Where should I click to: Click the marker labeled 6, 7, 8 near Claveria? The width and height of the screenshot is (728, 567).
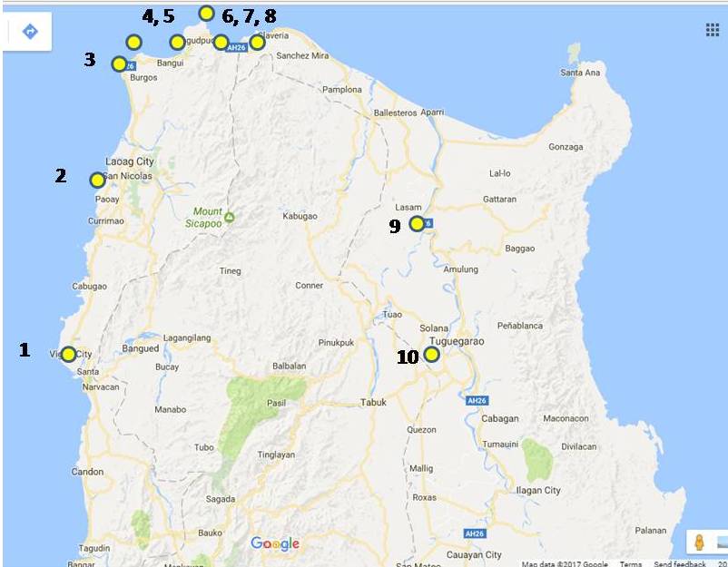tap(206, 15)
